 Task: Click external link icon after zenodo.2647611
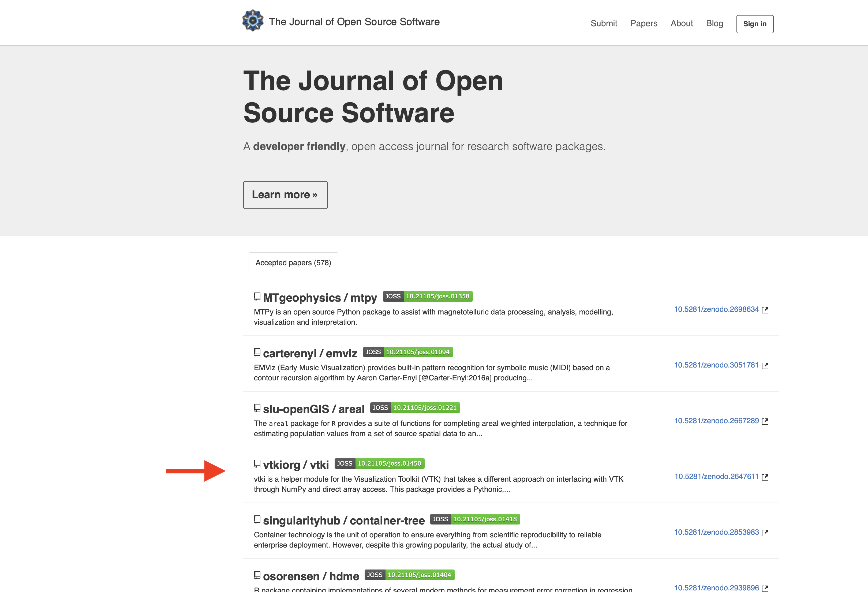pyautogui.click(x=765, y=477)
